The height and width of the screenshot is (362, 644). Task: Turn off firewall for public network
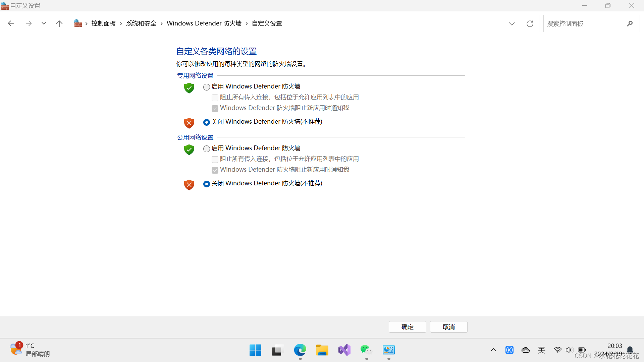coord(207,184)
